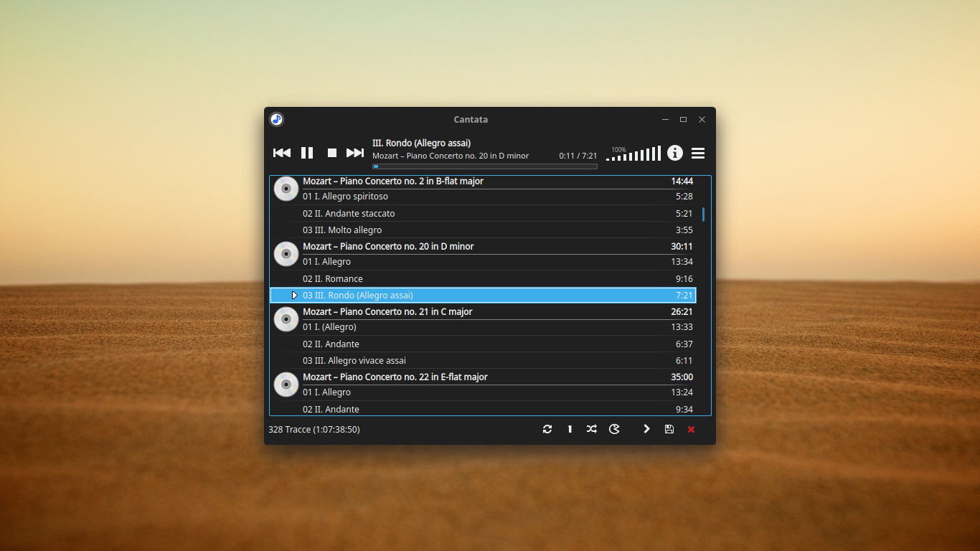Viewport: 980px width, 551px height.
Task: Click the volume level bars
Action: tap(633, 153)
